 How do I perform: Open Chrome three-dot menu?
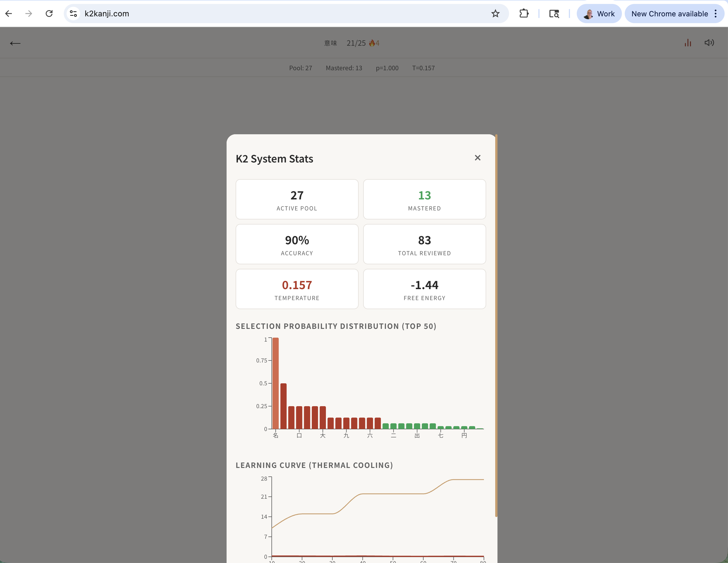point(715,14)
